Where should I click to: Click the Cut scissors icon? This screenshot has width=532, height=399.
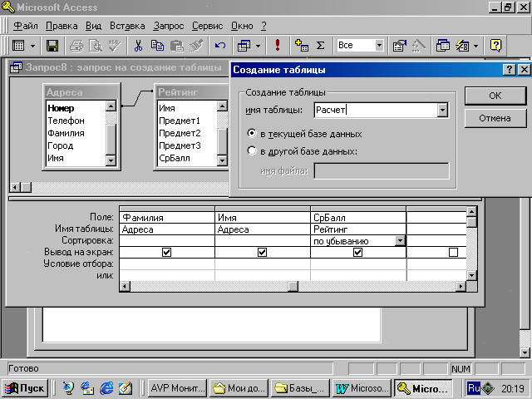138,46
